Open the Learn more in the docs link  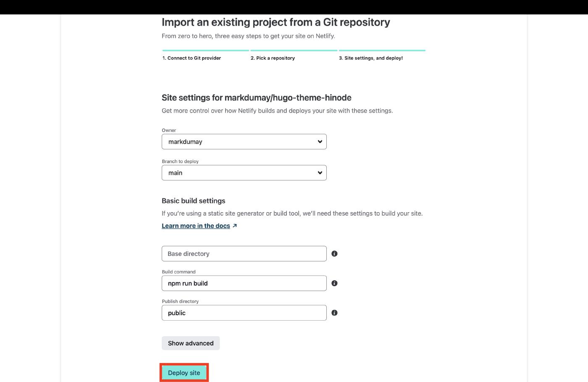click(x=196, y=226)
